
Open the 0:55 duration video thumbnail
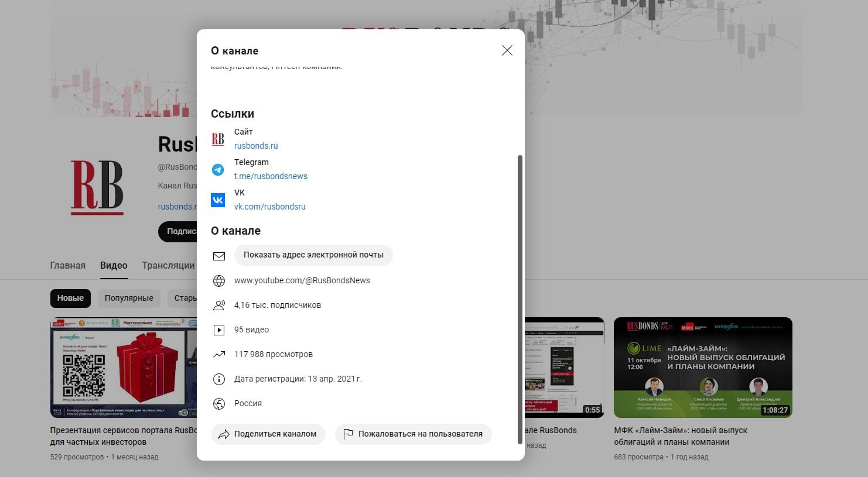565,368
